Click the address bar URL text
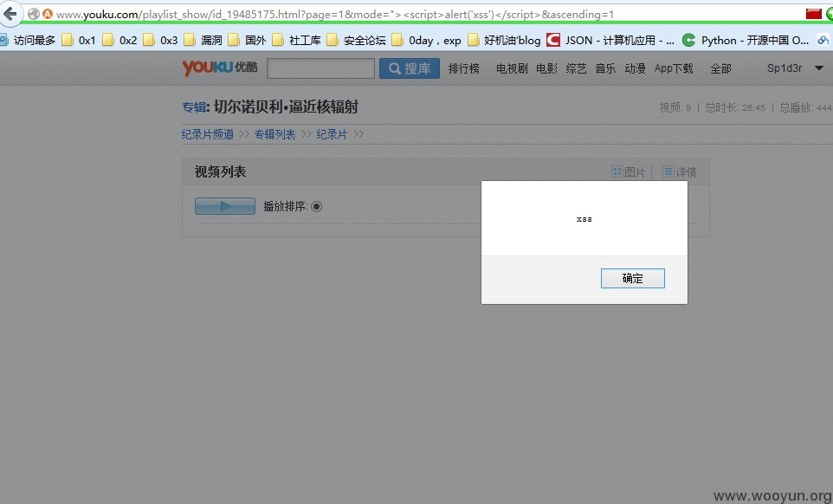The height and width of the screenshot is (504, 833). 335,15
